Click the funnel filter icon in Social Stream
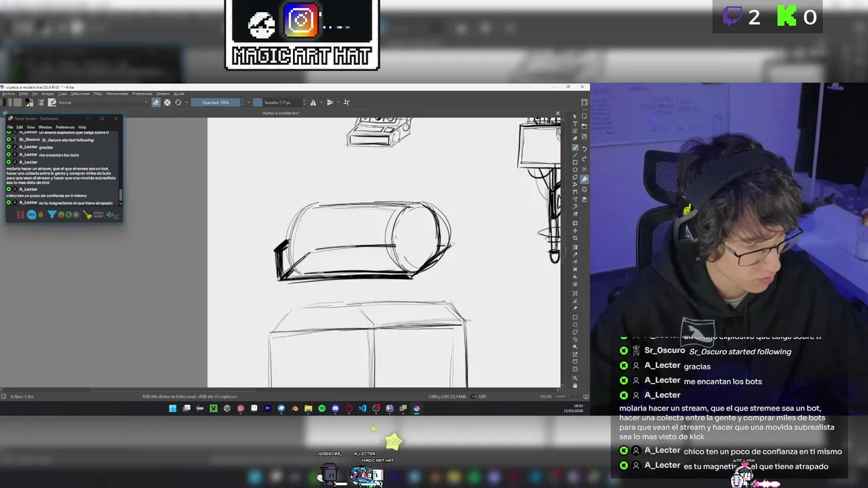Viewport: 868px width, 488px height. (x=52, y=214)
